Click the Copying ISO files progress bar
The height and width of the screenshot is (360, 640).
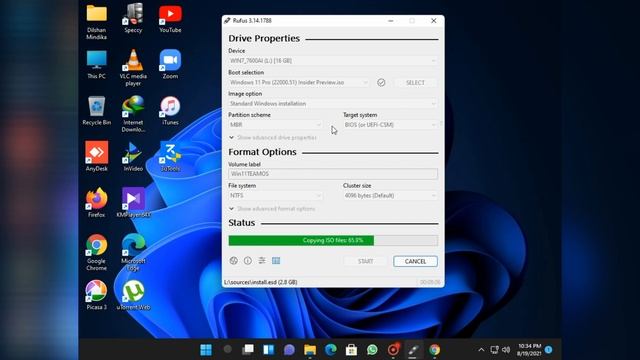[333, 240]
